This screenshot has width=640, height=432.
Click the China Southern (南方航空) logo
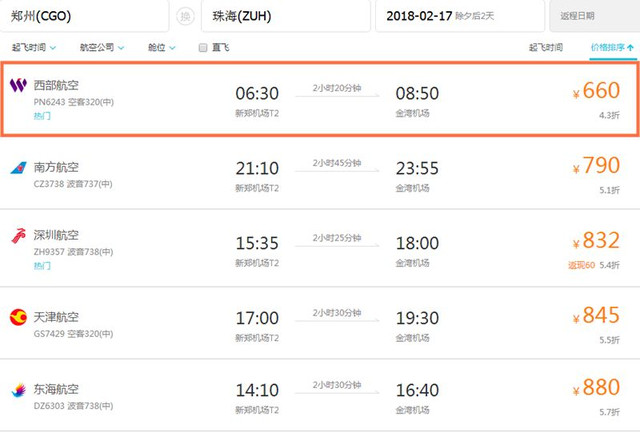click(x=18, y=166)
